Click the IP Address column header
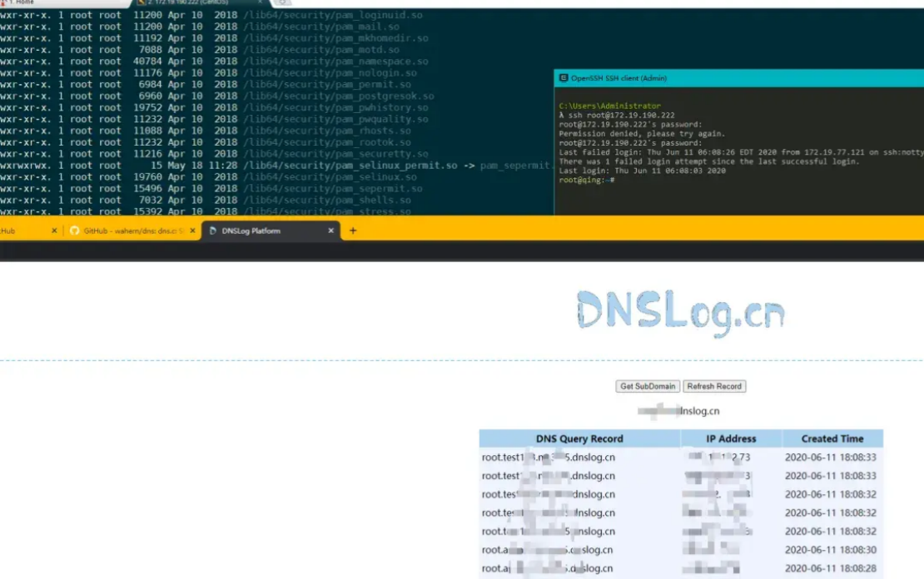924x579 pixels. pyautogui.click(x=731, y=438)
